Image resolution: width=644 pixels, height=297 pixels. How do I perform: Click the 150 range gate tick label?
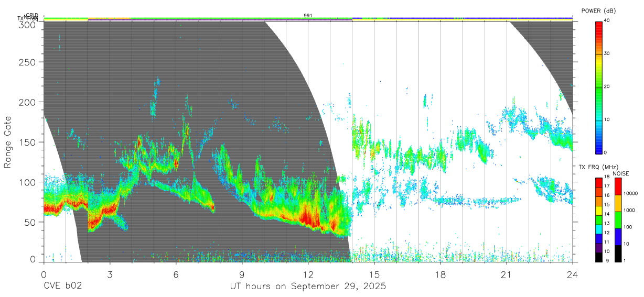(x=28, y=142)
